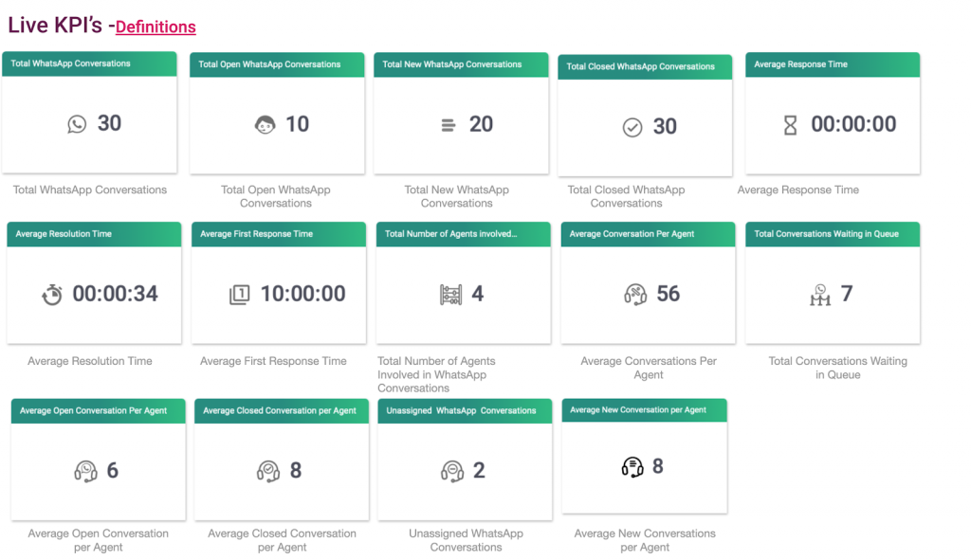
Task: Select the Average Response Time card header
Action: pos(833,64)
